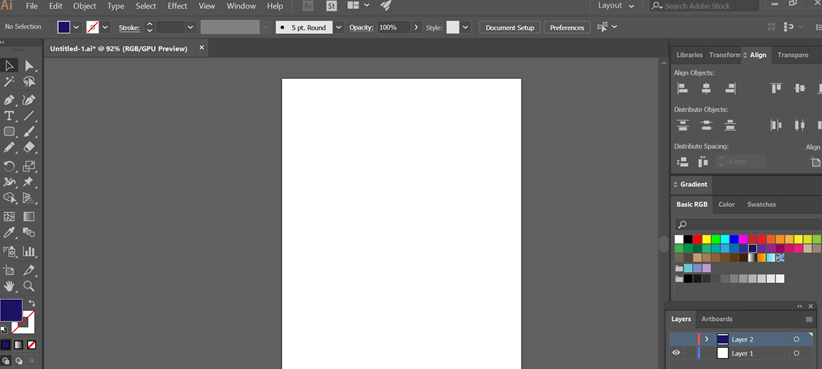Open the Effect menu
Screen dimensions: 822x369
pos(177,6)
